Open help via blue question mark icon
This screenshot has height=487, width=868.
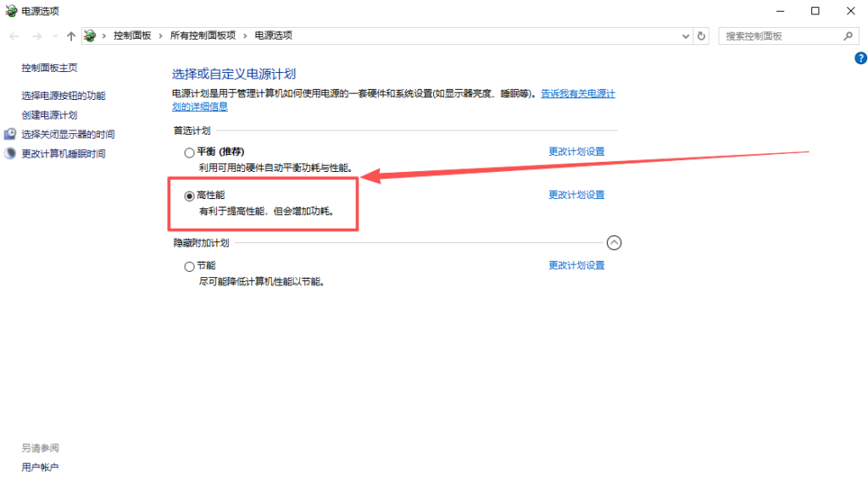[860, 58]
